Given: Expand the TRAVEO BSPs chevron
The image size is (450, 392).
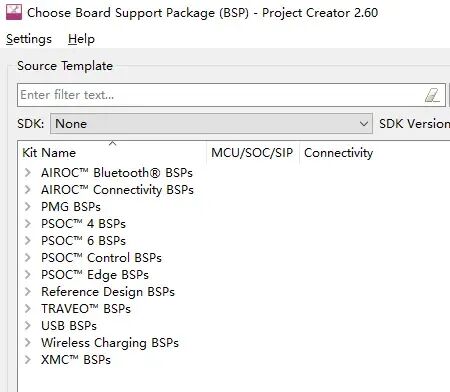Looking at the screenshot, I should click(x=28, y=309).
